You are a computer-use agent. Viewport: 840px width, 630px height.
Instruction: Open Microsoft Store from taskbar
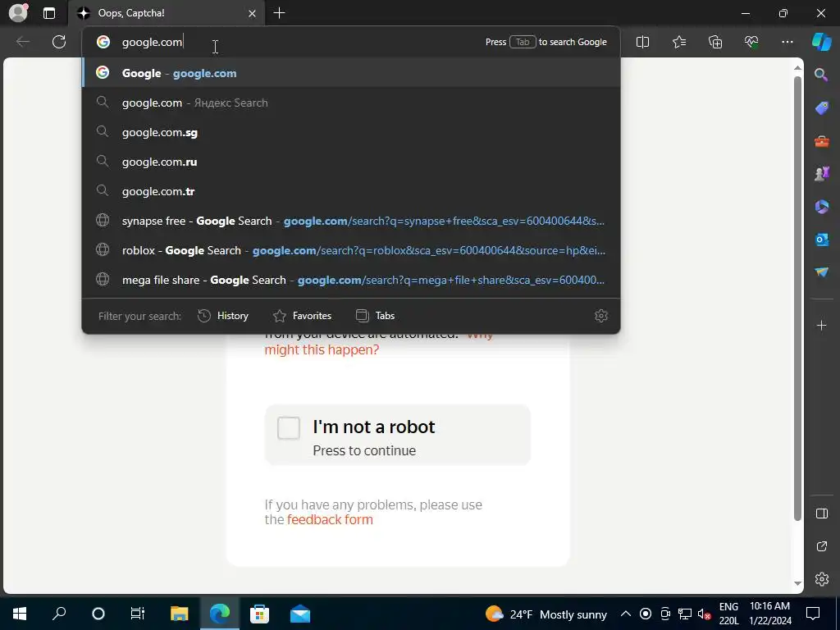[259, 614]
